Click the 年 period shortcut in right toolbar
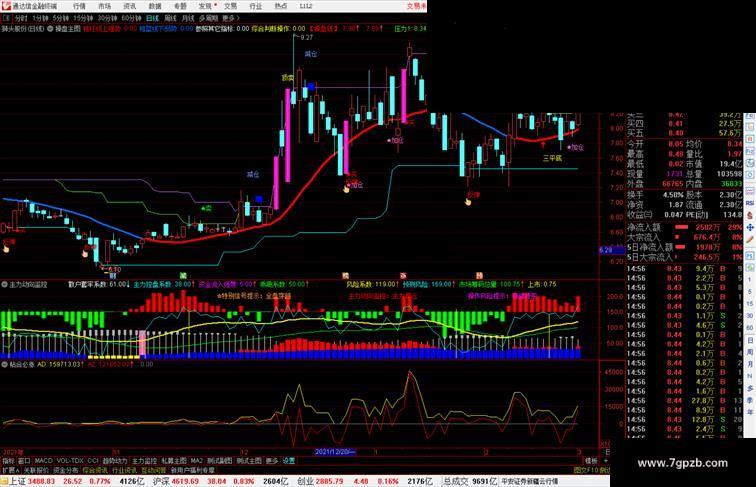 [x=750, y=412]
